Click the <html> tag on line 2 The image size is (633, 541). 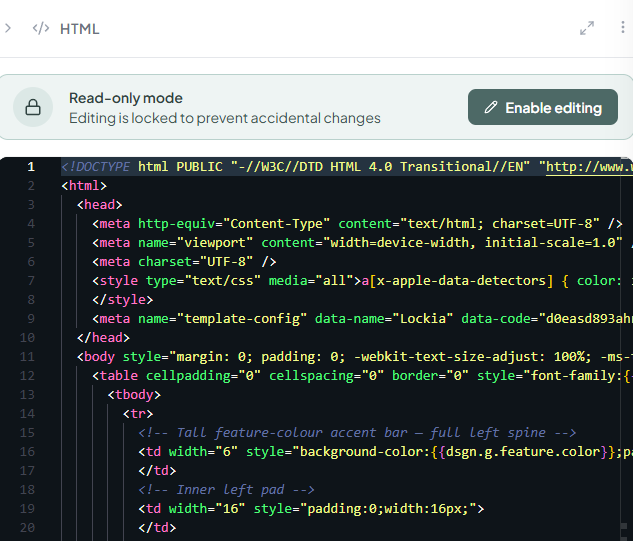tap(84, 186)
